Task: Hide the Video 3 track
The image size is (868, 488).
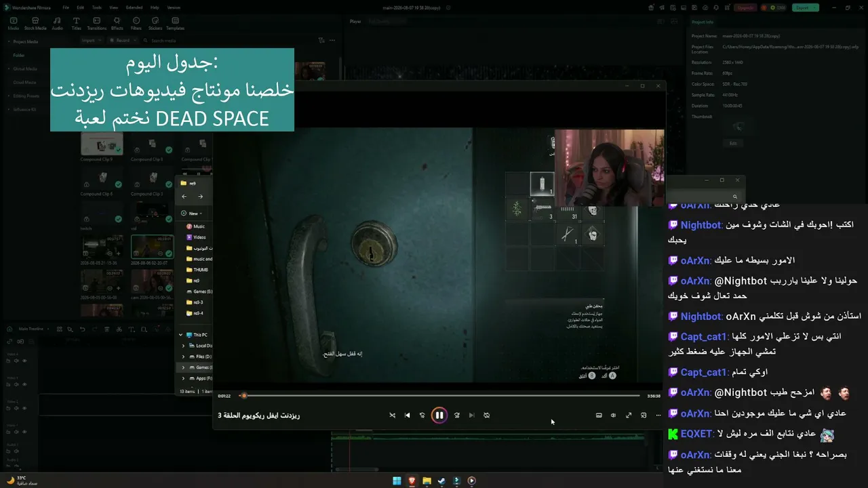Action: tap(24, 384)
